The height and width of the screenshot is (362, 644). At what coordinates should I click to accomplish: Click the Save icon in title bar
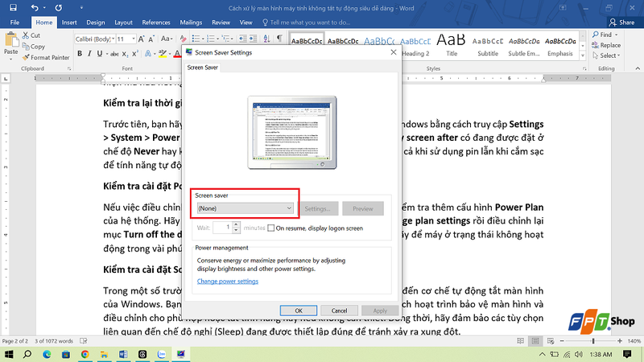(x=13, y=7)
